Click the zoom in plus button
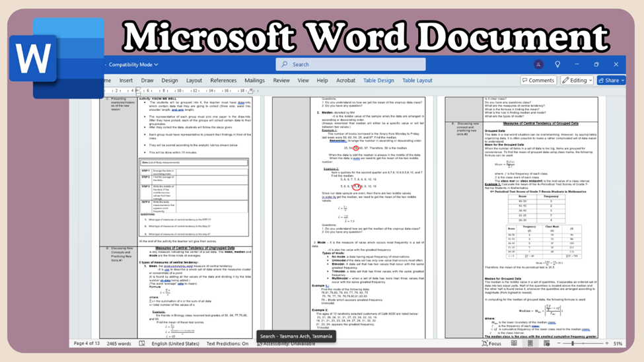This screenshot has width=644, height=362. [607, 344]
